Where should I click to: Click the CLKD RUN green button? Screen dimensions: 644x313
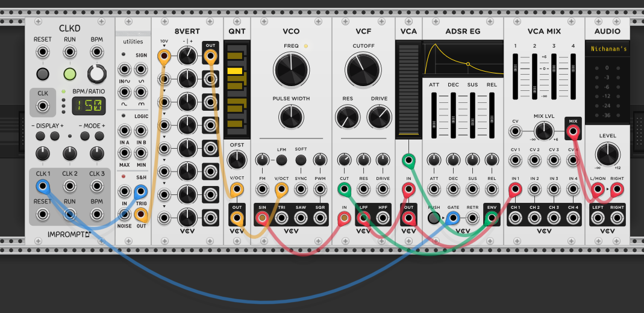click(x=69, y=74)
